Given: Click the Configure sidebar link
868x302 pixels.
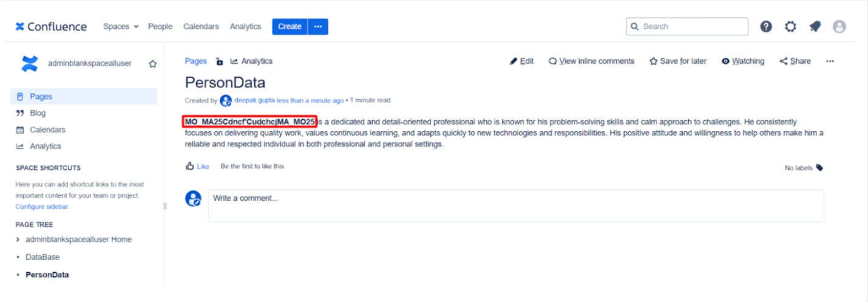Looking at the screenshot, I should (x=42, y=207).
